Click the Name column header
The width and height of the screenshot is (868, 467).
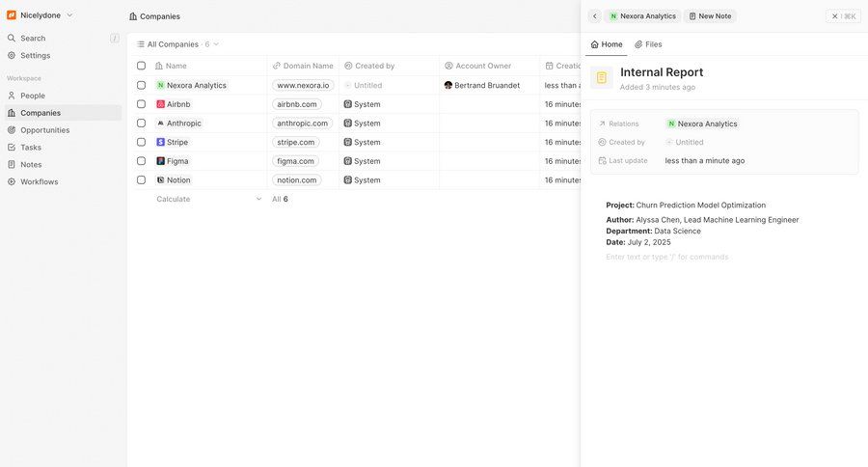click(x=208, y=66)
